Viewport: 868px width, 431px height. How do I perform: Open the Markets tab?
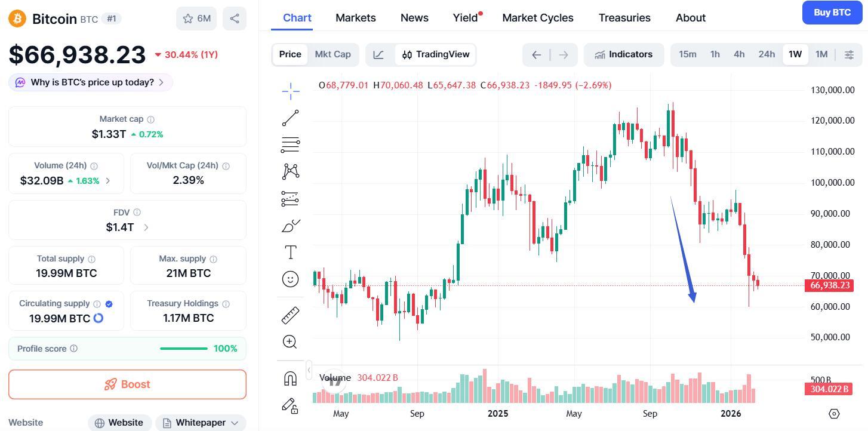(x=356, y=18)
